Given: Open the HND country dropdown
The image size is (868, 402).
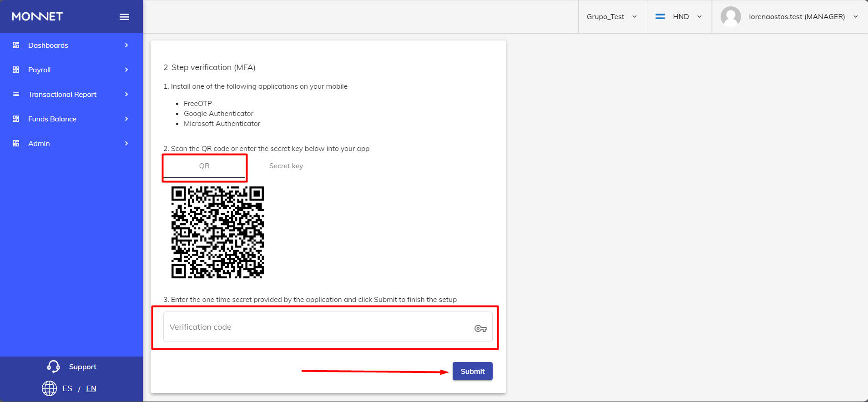Looking at the screenshot, I should [x=679, y=16].
